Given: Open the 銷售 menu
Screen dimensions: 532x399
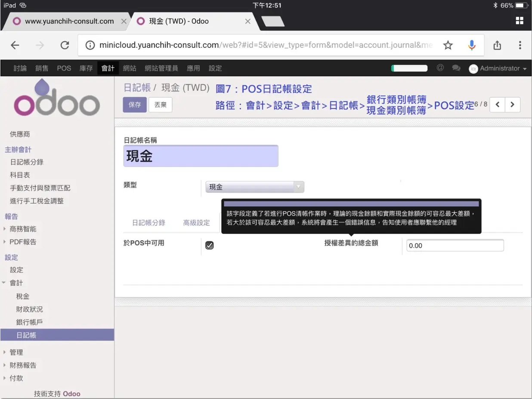Looking at the screenshot, I should (x=42, y=68).
